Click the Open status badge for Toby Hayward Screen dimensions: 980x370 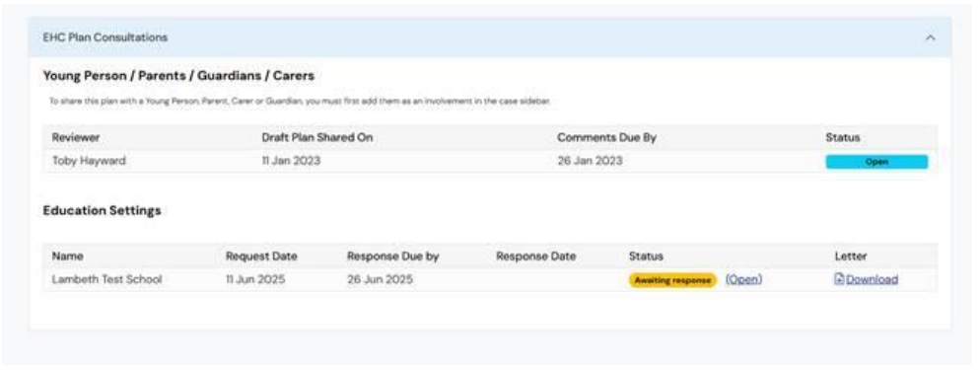(876, 162)
